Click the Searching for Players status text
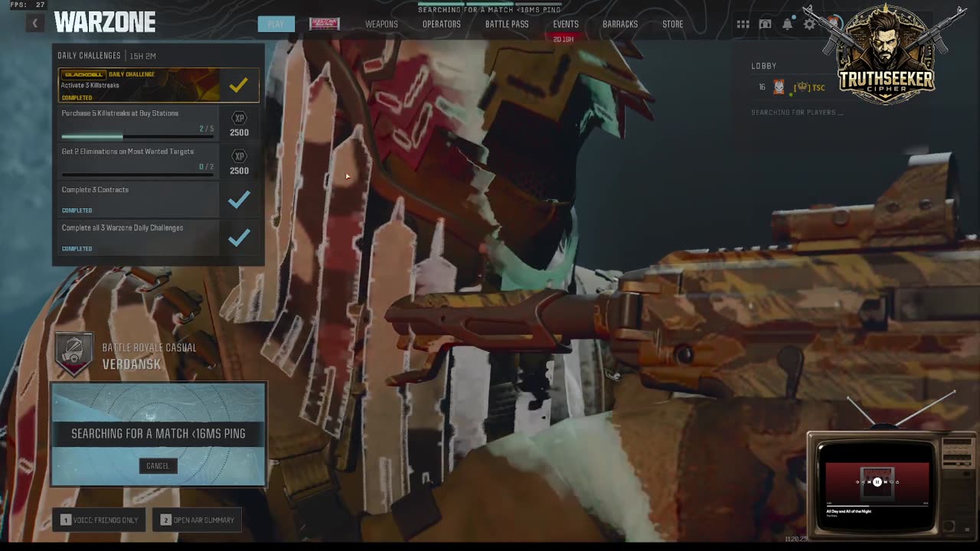 (x=797, y=112)
